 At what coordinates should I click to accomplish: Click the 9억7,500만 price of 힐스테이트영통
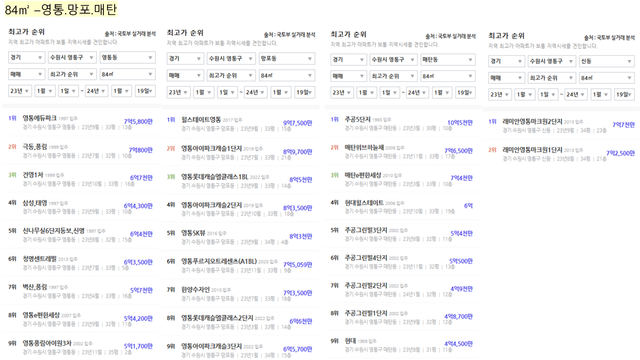298,123
